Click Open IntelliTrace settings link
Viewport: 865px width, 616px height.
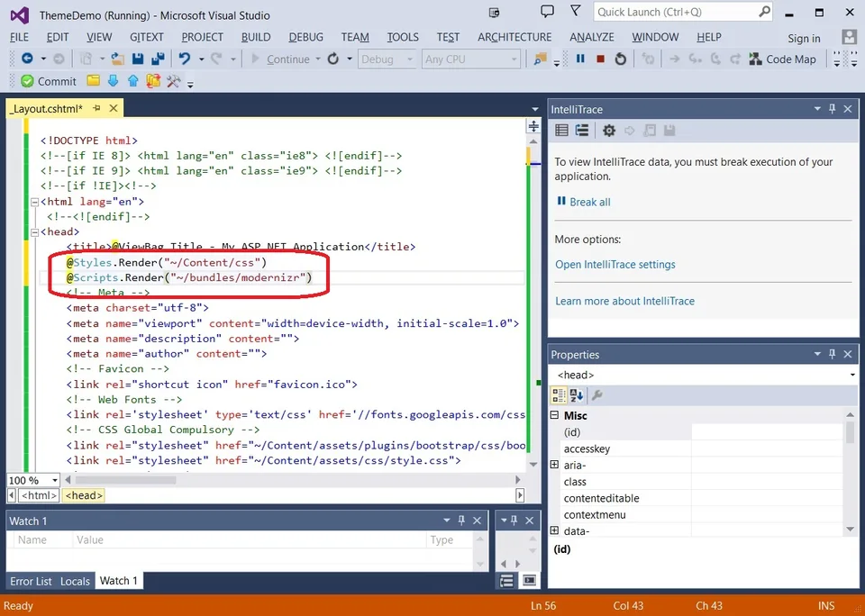(x=615, y=264)
